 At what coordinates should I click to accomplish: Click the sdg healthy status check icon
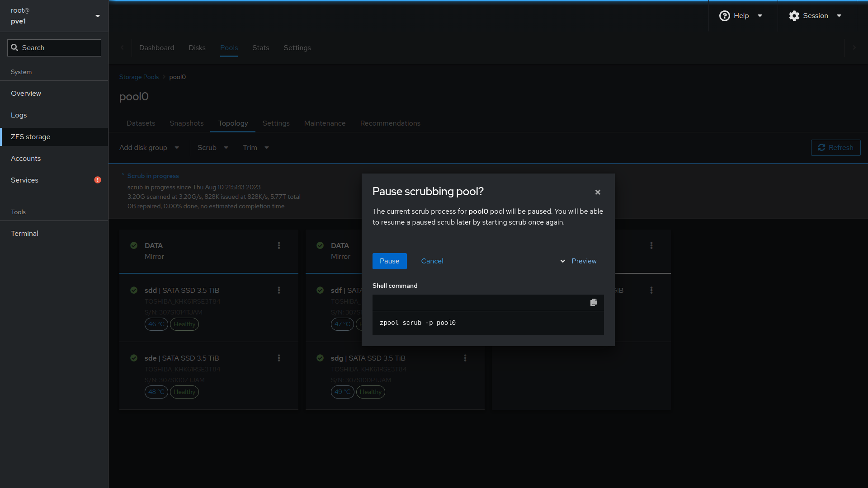click(320, 358)
